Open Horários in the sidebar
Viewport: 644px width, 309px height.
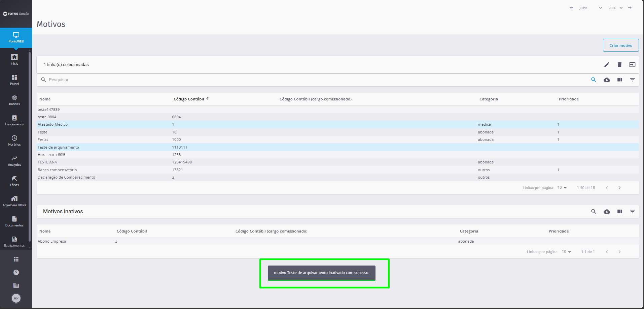(x=14, y=141)
